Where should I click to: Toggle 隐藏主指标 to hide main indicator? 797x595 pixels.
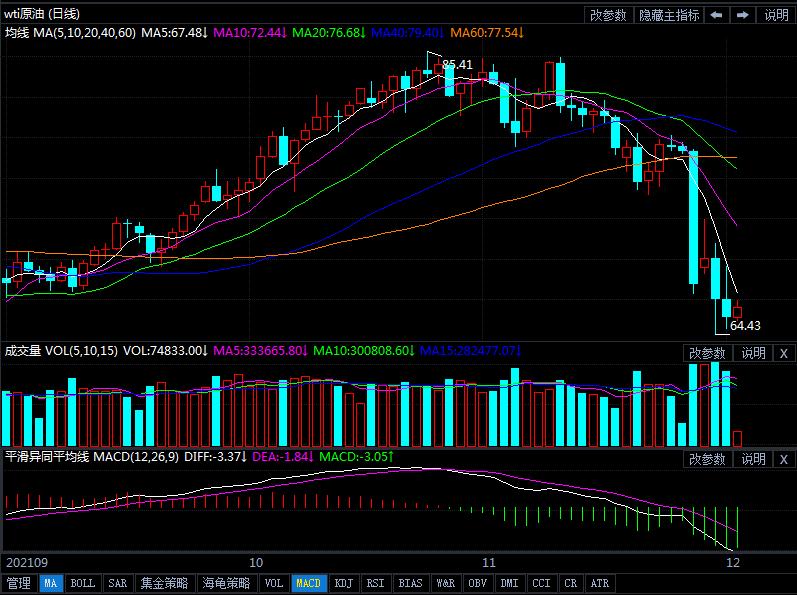click(669, 15)
